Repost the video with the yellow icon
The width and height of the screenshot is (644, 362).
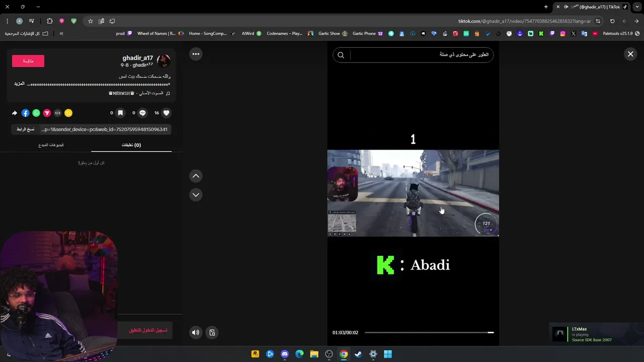point(68,113)
